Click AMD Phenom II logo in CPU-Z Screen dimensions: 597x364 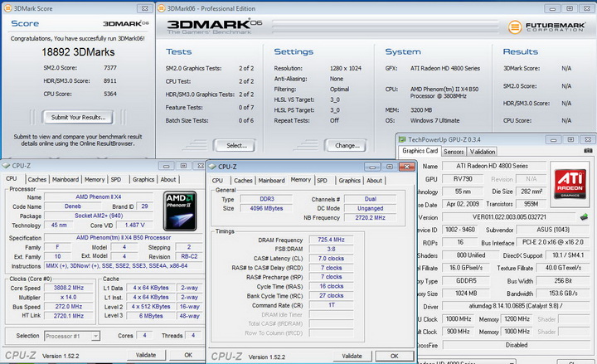180,211
